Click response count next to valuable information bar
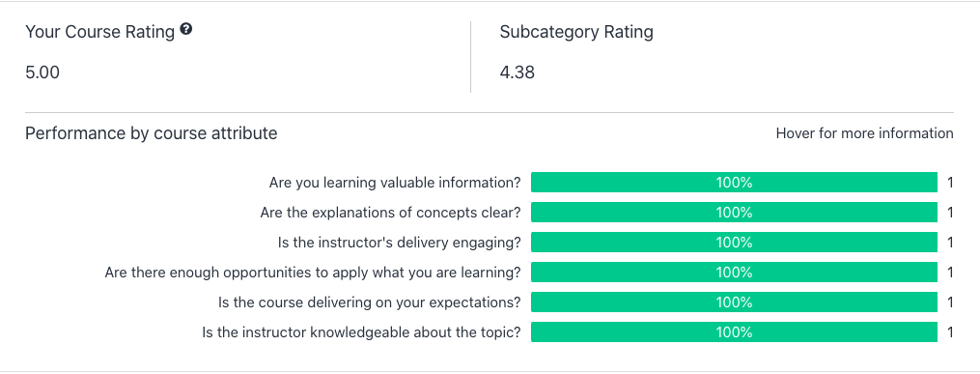Viewport: 980px width, 374px height. tap(950, 183)
